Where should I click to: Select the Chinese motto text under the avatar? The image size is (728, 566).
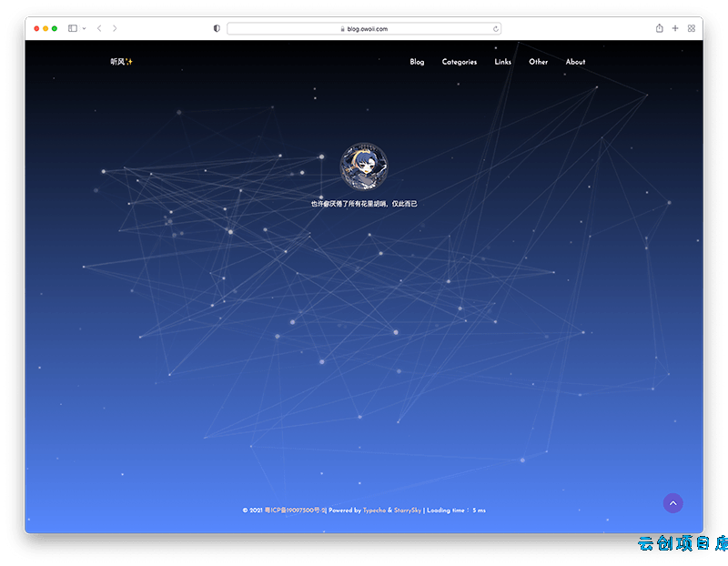pos(364,204)
